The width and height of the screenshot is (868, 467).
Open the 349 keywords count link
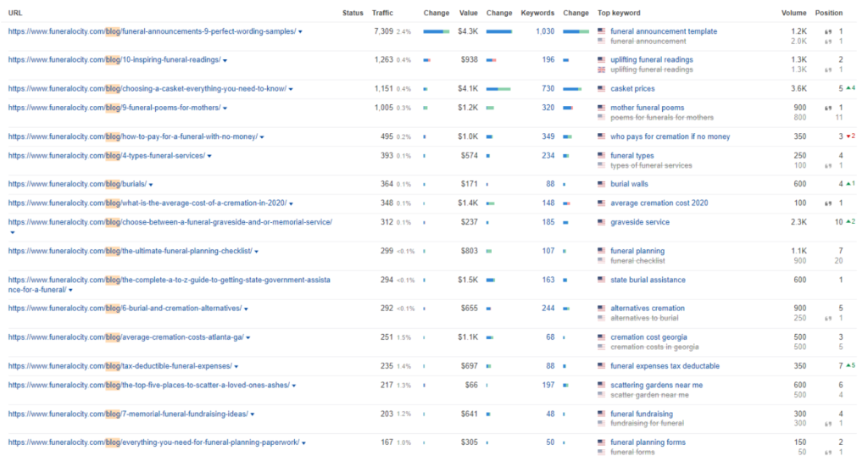click(x=548, y=136)
